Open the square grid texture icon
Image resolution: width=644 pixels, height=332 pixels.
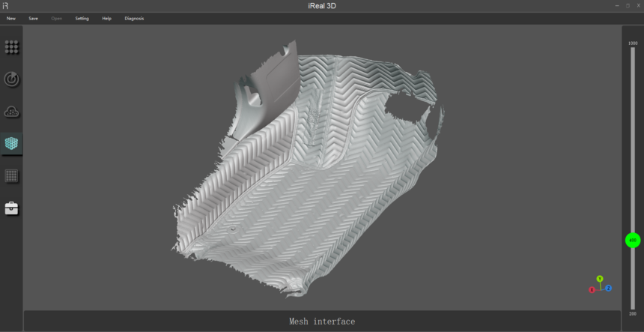[x=11, y=176]
